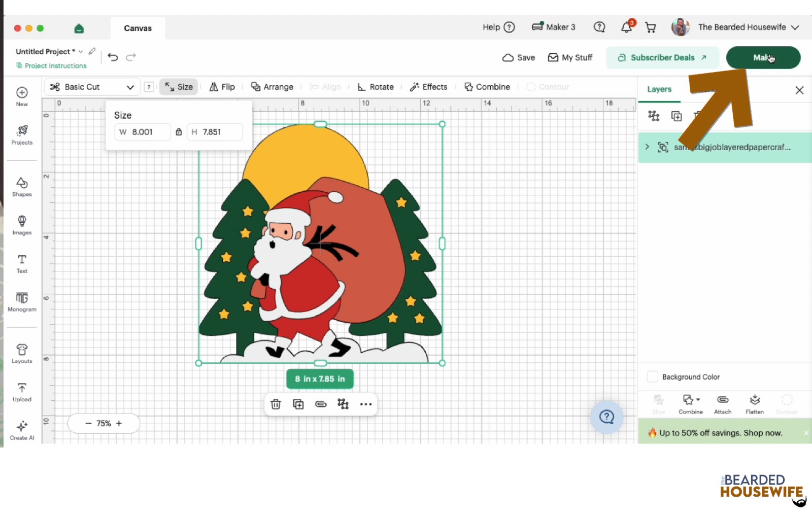This screenshot has height=516, width=812.
Task: Rename project with pencil icon
Action: pyautogui.click(x=92, y=51)
